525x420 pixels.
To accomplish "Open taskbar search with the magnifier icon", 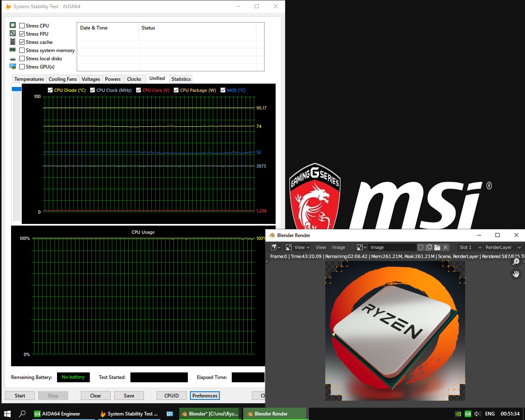I will pyautogui.click(x=23, y=414).
